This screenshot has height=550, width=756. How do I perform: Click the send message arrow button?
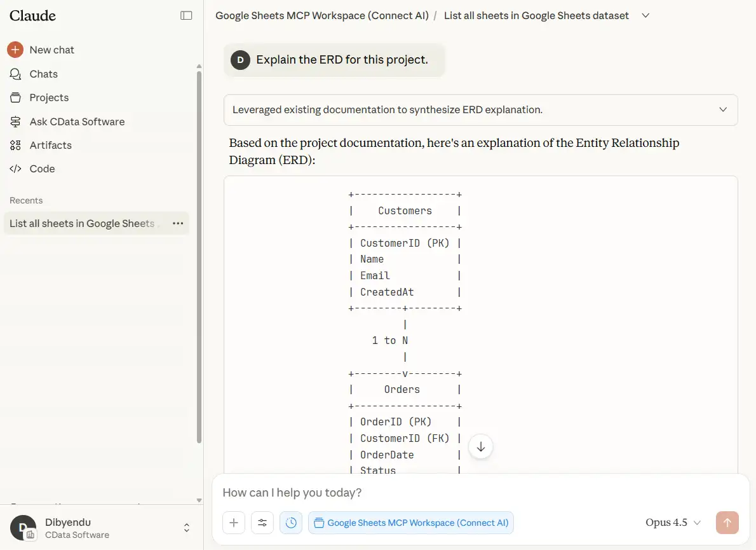(x=727, y=523)
